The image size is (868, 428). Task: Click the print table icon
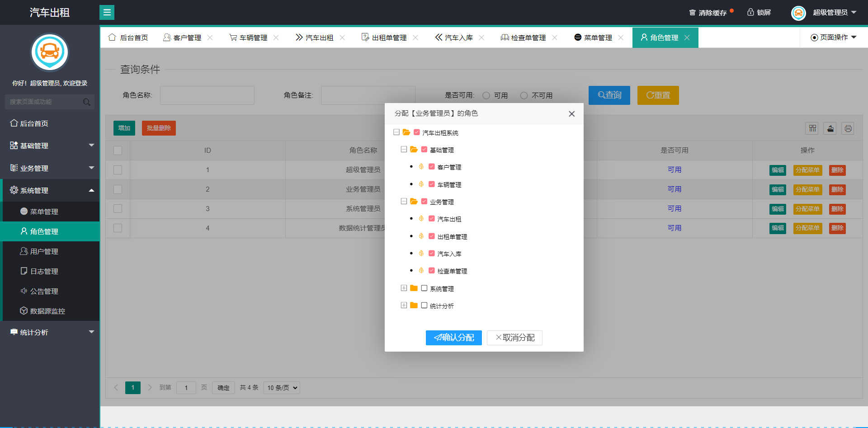848,128
